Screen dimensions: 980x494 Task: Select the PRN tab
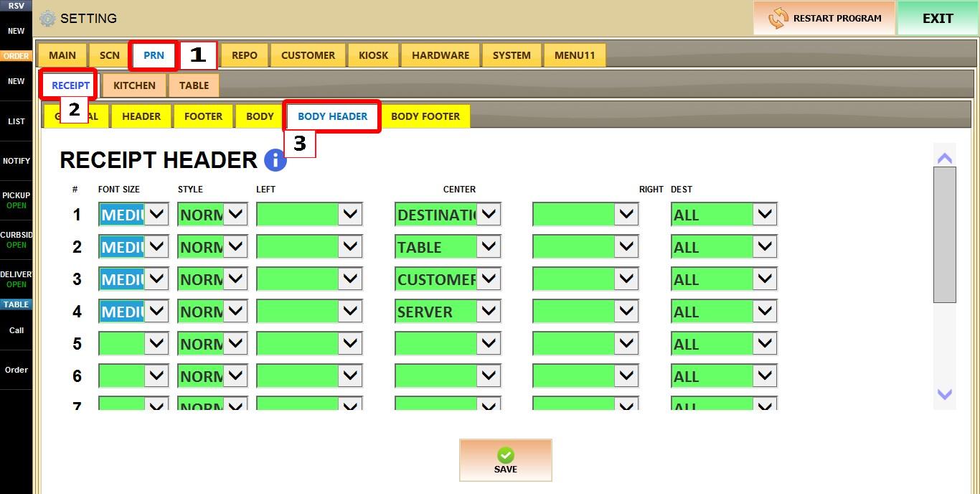154,55
